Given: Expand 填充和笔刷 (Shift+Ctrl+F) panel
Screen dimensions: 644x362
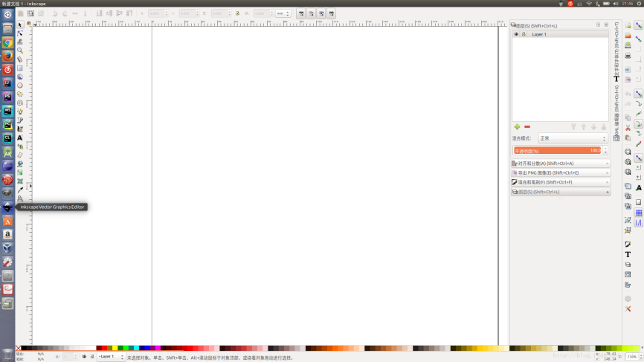Looking at the screenshot, I should click(561, 182).
